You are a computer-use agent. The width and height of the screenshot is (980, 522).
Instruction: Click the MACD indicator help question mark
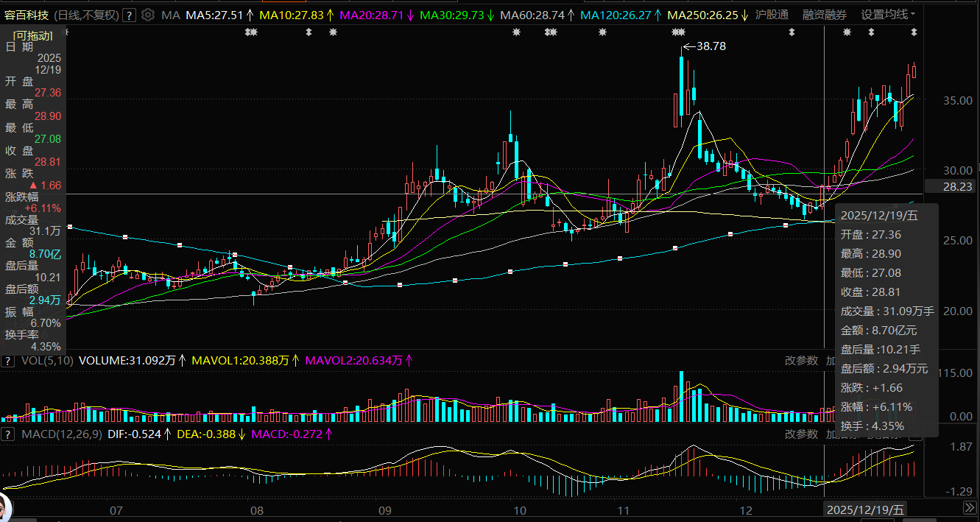coord(8,434)
